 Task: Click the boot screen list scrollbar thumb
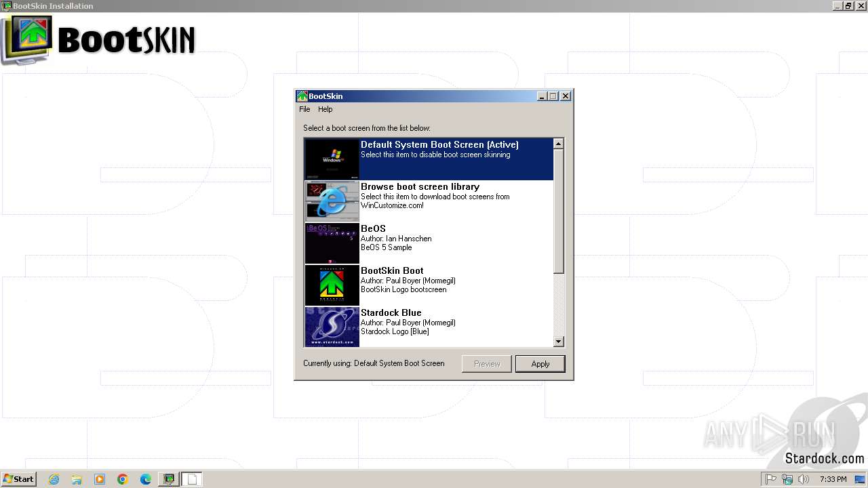coord(559,211)
